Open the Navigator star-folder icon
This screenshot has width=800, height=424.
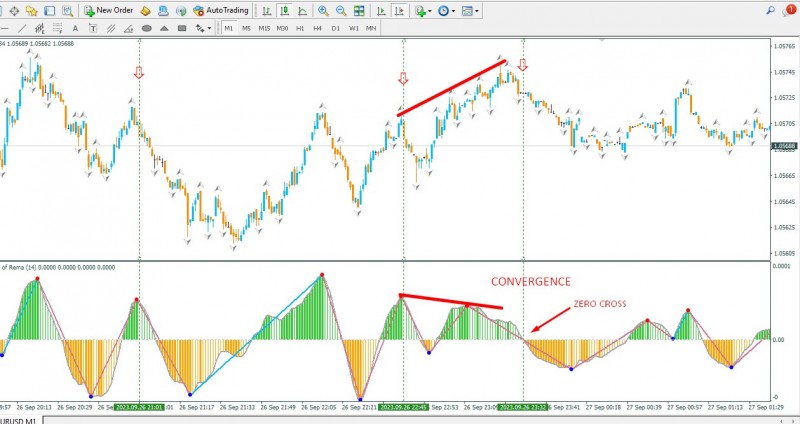coord(32,10)
